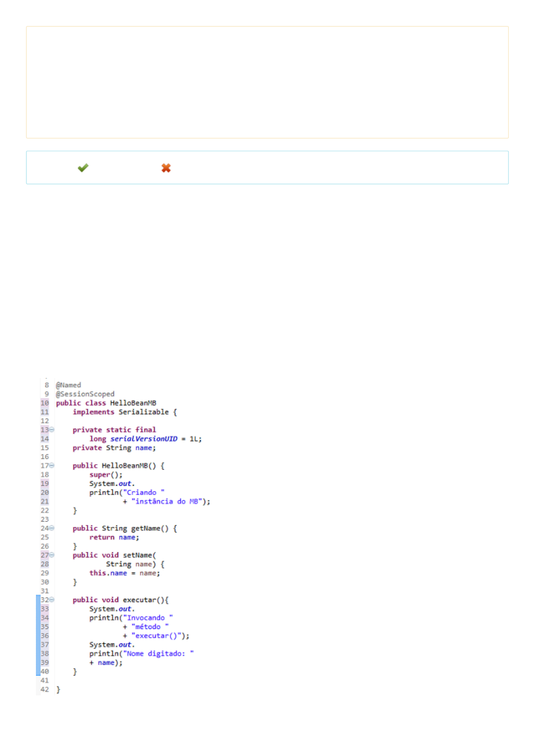Click line number 10 in the gutter
534x756 pixels.
44,403
